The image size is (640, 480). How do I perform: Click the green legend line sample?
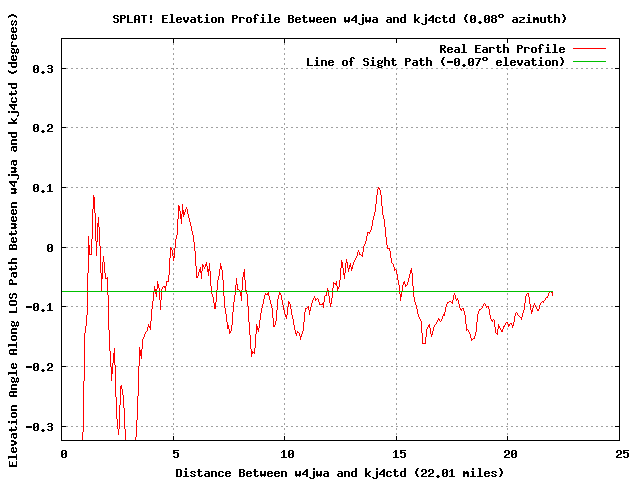[x=589, y=62]
